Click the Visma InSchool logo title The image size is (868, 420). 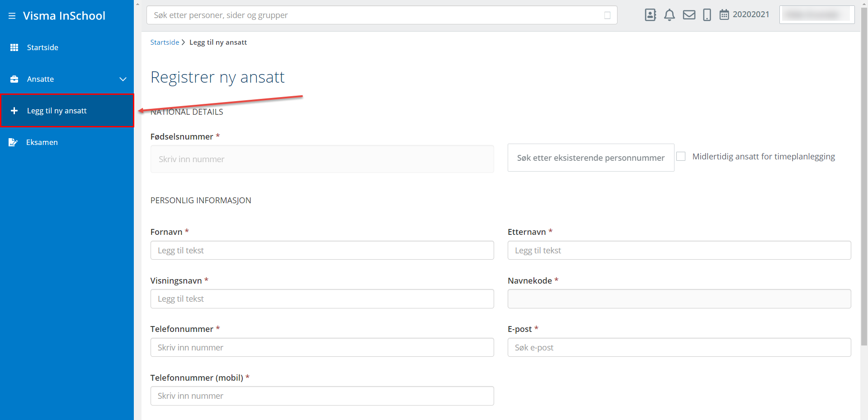click(x=64, y=16)
